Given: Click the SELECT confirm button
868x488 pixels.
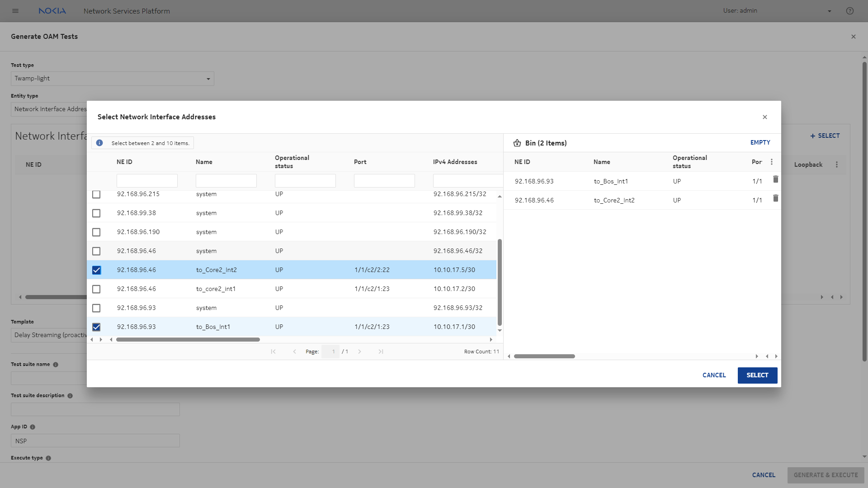Looking at the screenshot, I should pos(757,375).
